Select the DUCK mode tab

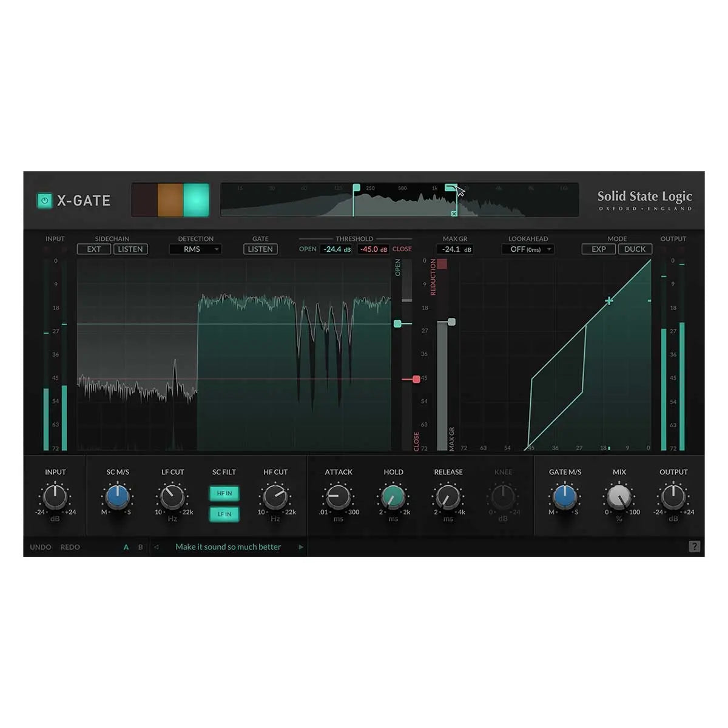[635, 249]
